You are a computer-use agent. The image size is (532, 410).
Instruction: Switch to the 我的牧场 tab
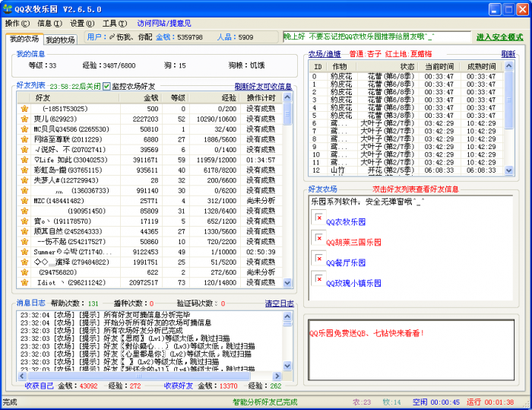coord(60,40)
